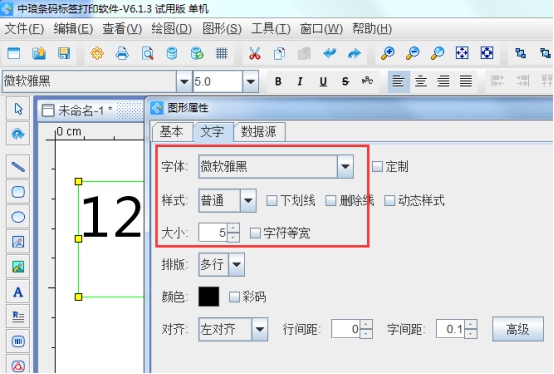Open the 绘图(D) menu
The height and width of the screenshot is (374, 554).
pos(171,29)
